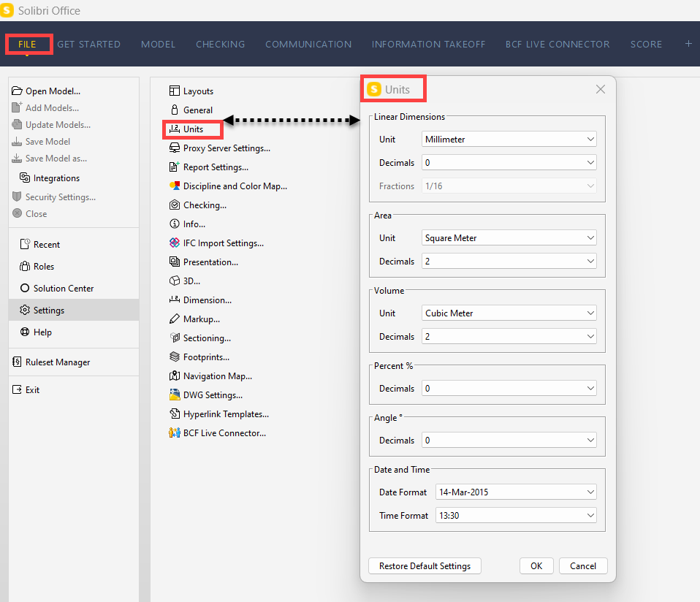Viewport: 700px width, 602px height.
Task: Switch to the FILE tab
Action: point(27,44)
